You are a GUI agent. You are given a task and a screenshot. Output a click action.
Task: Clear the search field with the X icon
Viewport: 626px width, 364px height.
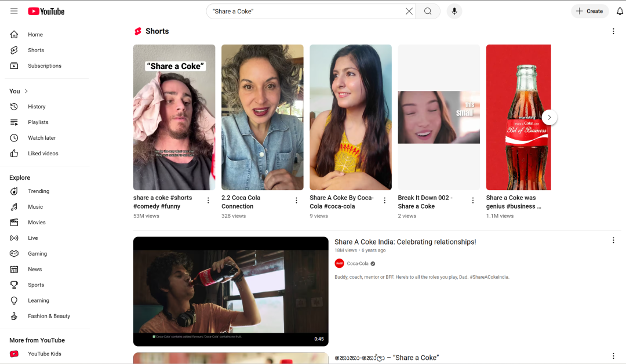point(409,11)
